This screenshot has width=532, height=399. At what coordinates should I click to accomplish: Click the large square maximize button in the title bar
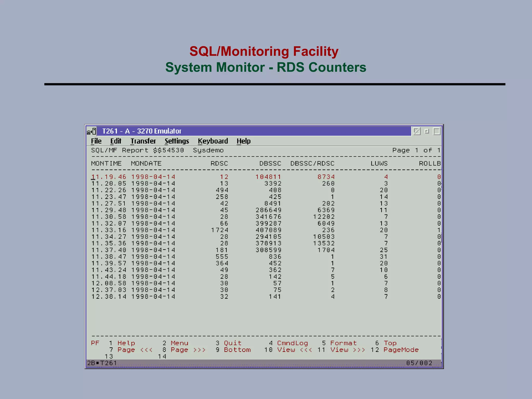click(437, 131)
